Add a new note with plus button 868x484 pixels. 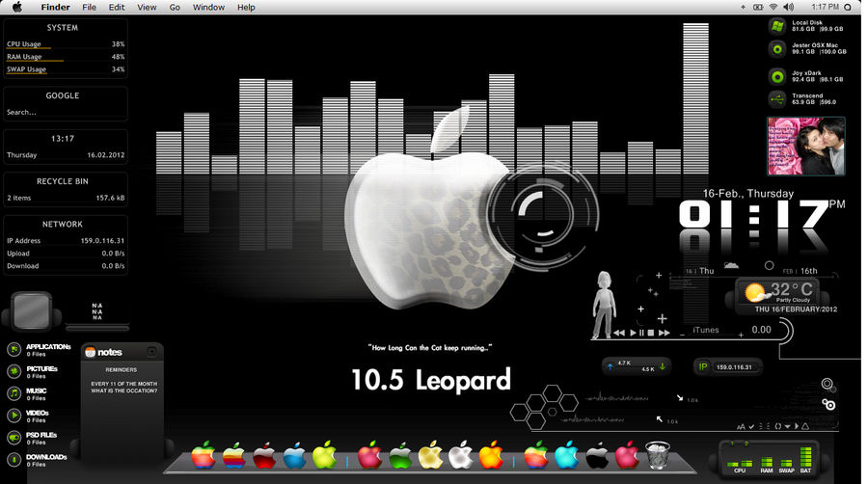click(151, 351)
